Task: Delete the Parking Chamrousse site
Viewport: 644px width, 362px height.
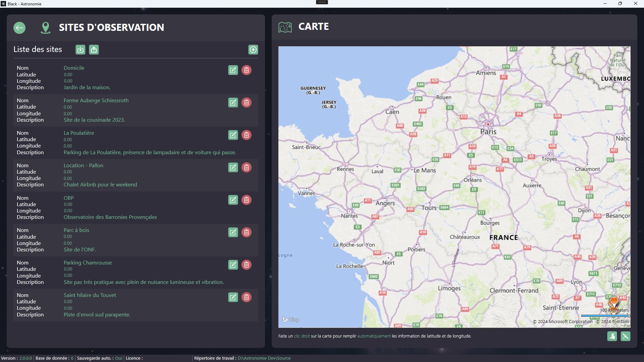Action: point(246,265)
